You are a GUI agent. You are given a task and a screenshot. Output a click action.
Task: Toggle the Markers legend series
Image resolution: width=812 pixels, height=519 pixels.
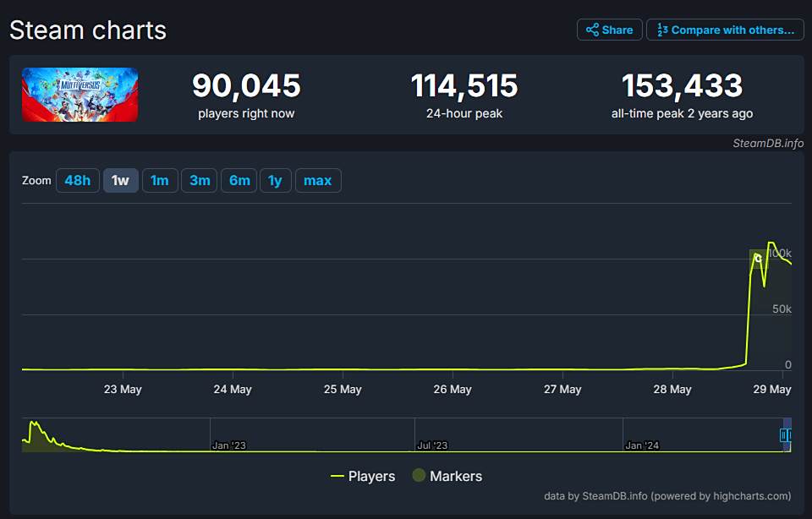click(447, 476)
